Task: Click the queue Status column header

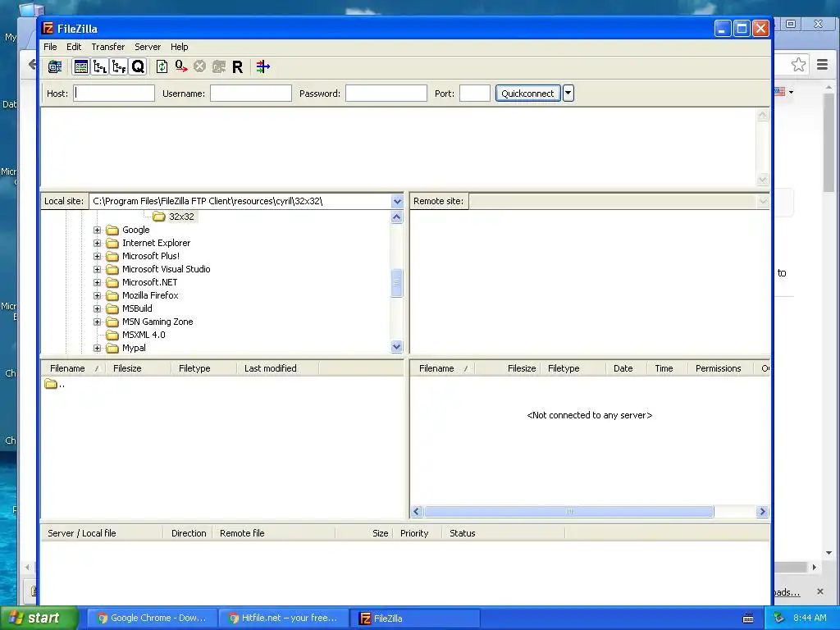Action: point(504,533)
